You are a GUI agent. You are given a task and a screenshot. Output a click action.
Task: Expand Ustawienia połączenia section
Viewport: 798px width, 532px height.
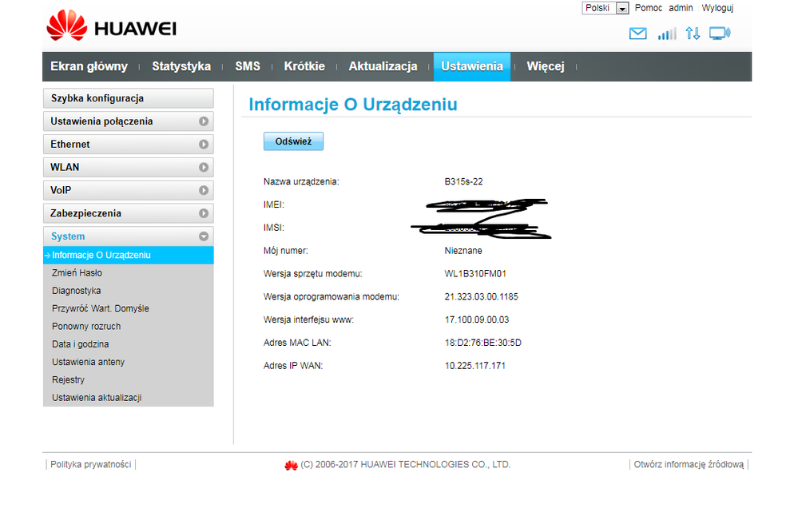coord(129,121)
